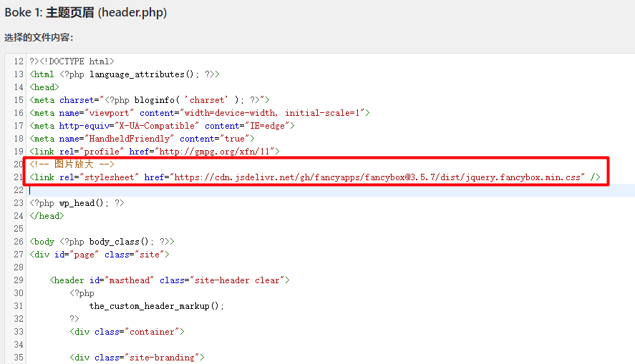
Task: Click the meta viewport line
Action: 200,113
